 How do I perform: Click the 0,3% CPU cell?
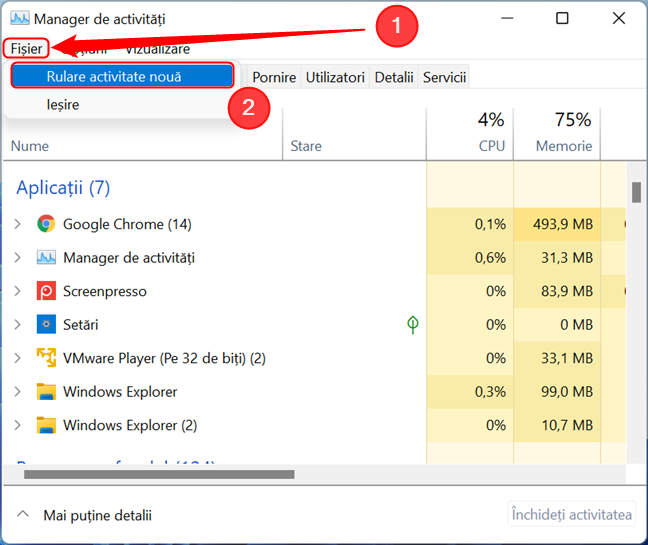pos(470,391)
